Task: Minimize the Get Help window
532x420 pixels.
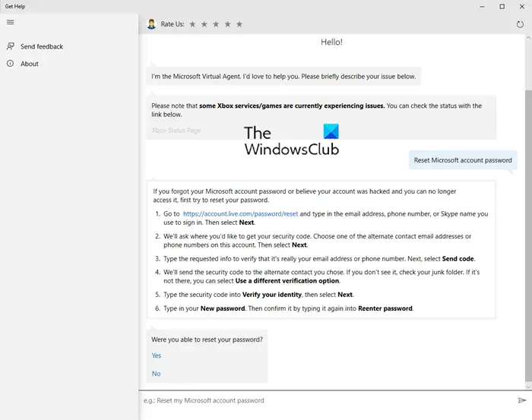Action: [482, 6]
